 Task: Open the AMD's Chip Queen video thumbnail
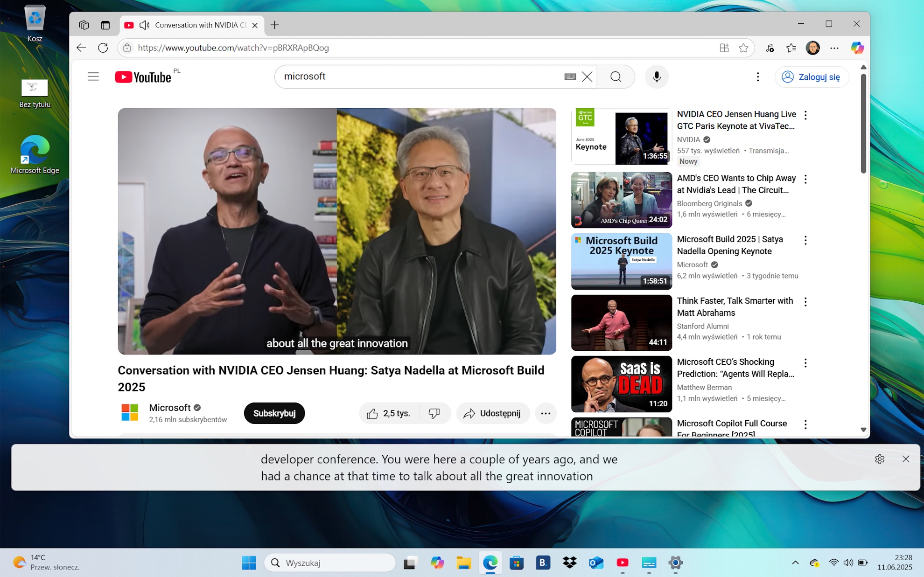[622, 200]
